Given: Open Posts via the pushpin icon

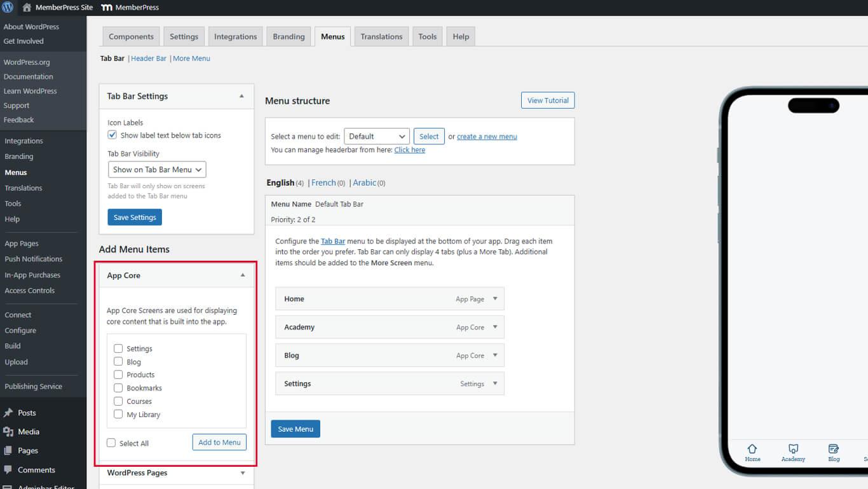Looking at the screenshot, I should click(x=8, y=413).
